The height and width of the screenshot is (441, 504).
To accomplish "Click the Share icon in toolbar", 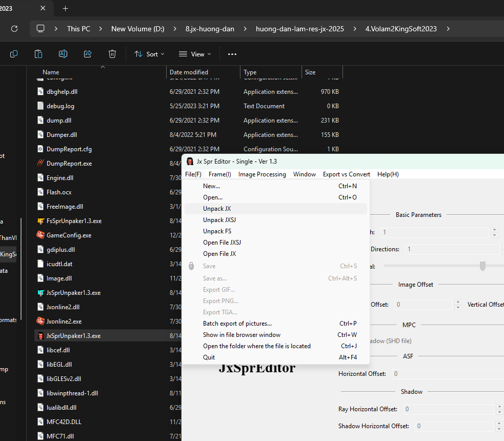I will point(88,54).
